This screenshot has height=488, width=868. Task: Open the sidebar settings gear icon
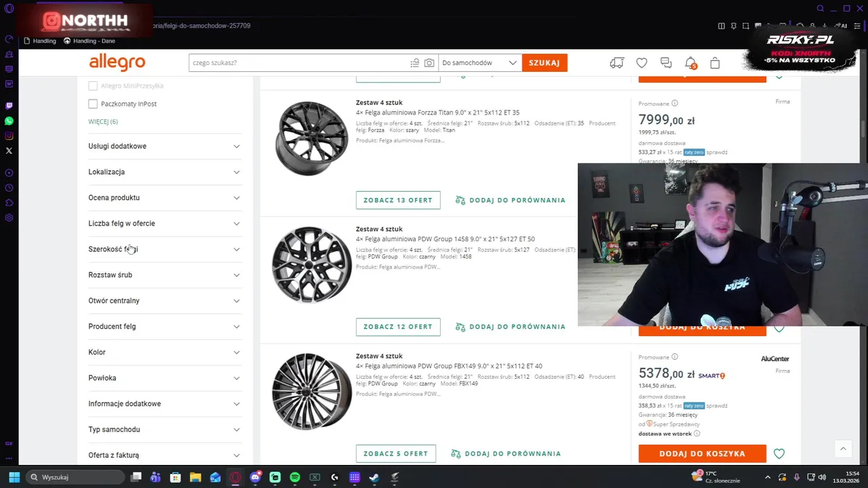click(x=9, y=218)
